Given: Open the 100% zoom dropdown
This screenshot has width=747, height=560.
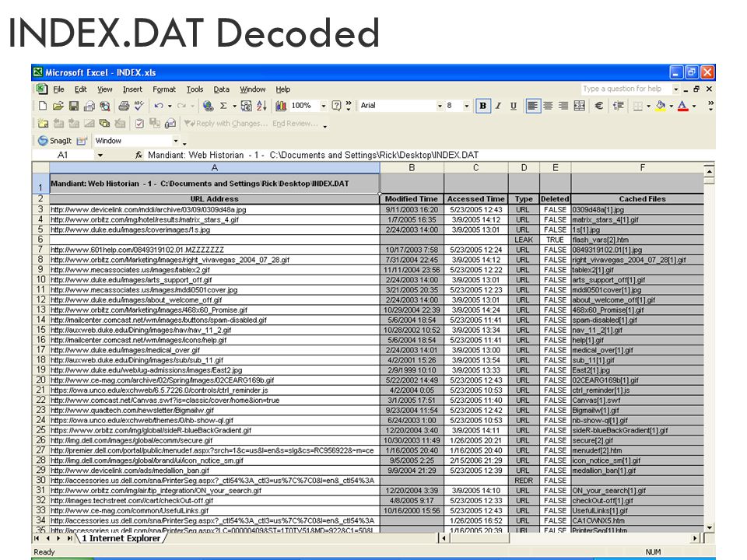Looking at the screenshot, I should click(x=324, y=106).
